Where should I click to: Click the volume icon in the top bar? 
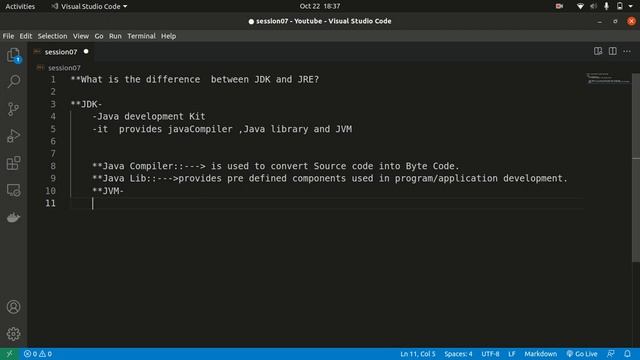593,6
